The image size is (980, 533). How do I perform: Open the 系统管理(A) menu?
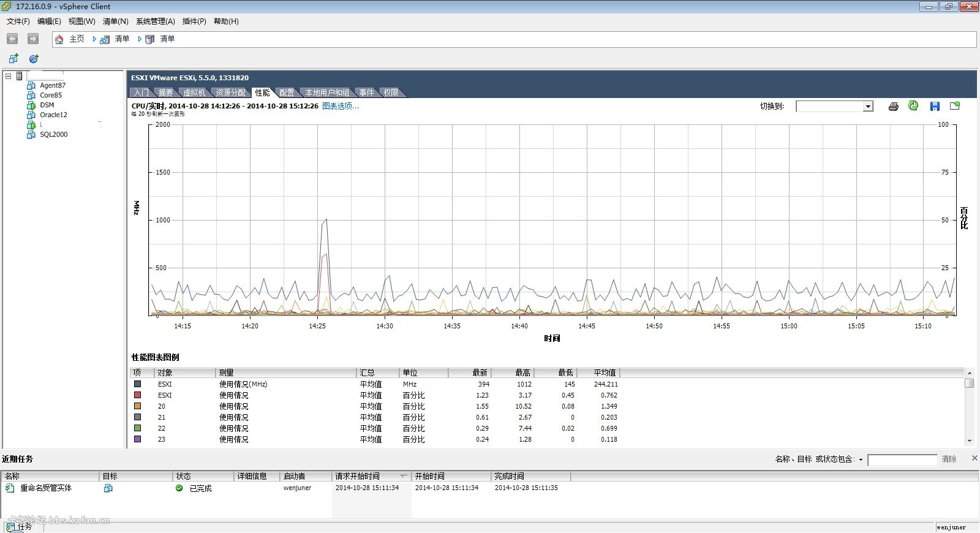tap(155, 21)
